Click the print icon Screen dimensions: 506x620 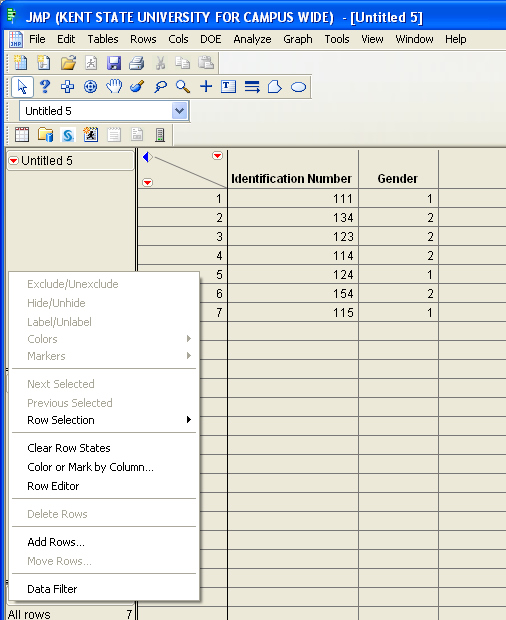click(x=137, y=63)
